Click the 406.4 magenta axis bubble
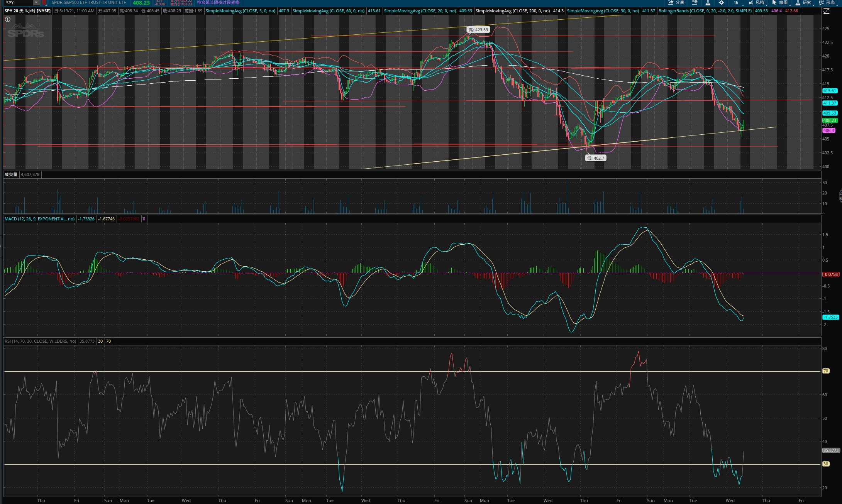 [828, 130]
